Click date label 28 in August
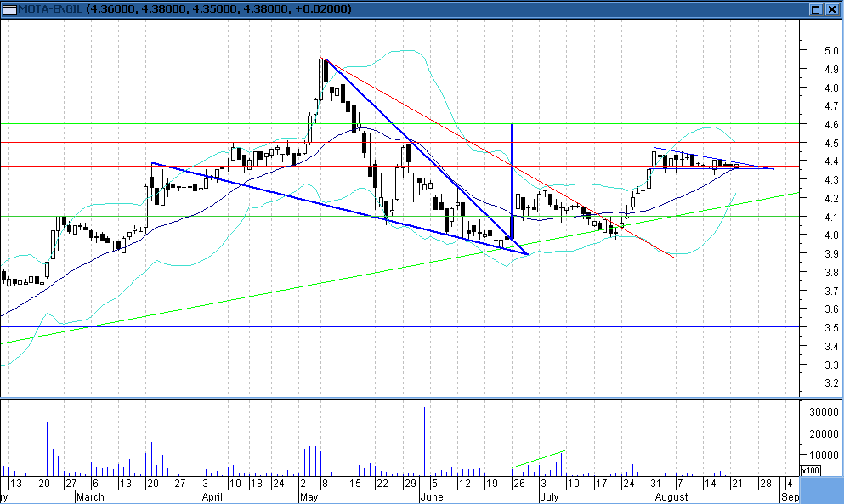Image resolution: width=844 pixels, height=504 pixels. [765, 484]
